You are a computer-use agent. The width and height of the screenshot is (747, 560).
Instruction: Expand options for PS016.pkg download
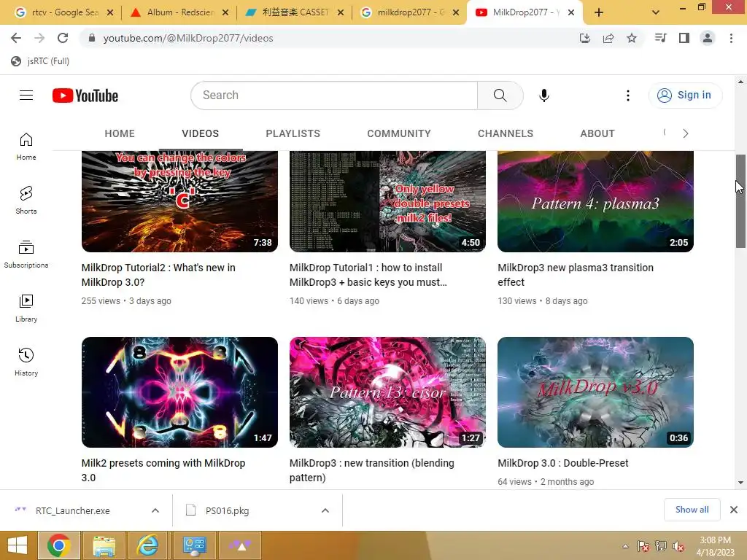pos(325,510)
